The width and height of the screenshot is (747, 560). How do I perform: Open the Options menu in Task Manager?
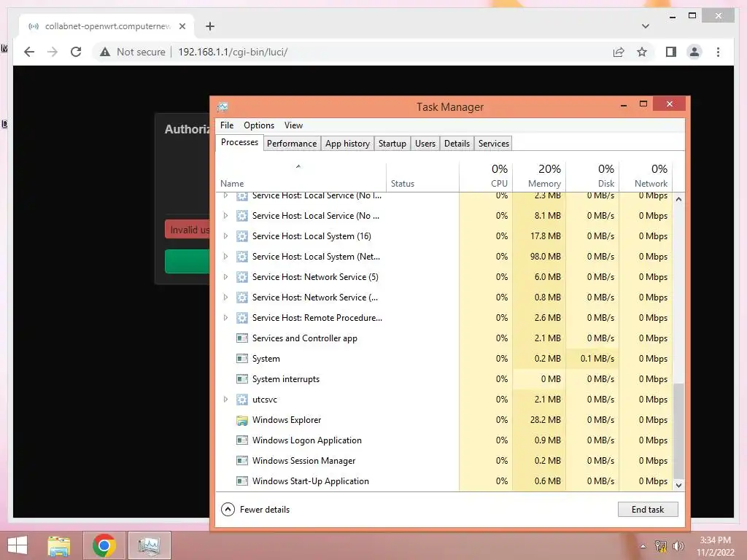[x=259, y=125]
